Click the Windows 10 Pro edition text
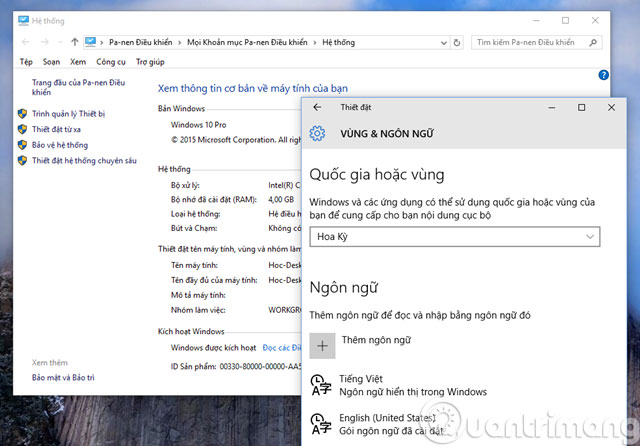The width and height of the screenshot is (640, 446). click(x=198, y=125)
